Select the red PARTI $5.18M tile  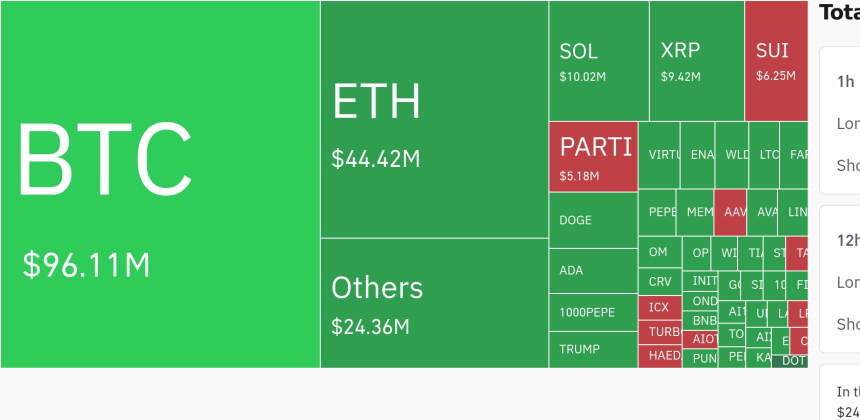click(x=593, y=157)
